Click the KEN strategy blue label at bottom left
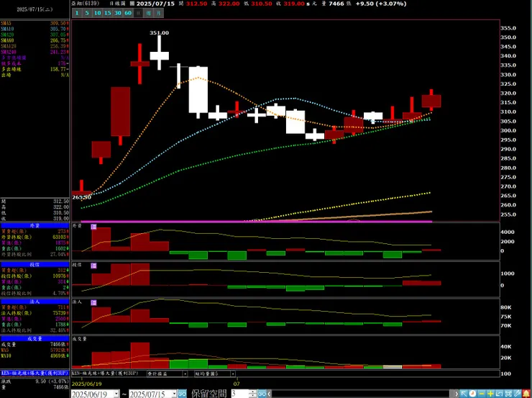This screenshot has height=398, width=532. (35, 373)
